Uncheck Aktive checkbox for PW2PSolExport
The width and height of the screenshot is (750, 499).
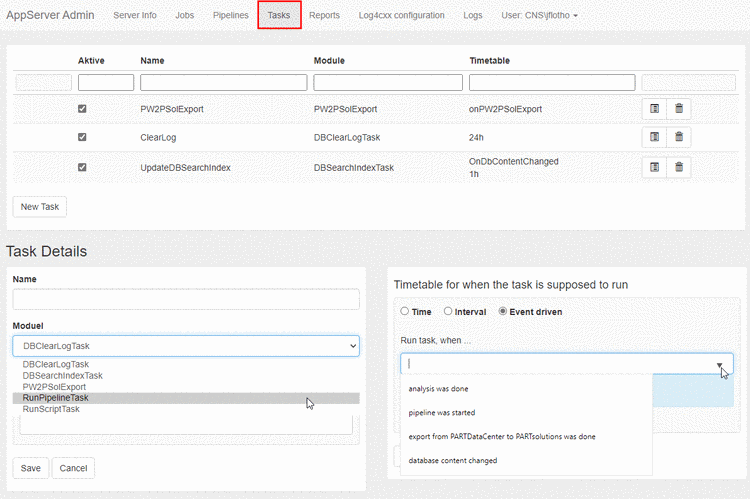pyautogui.click(x=82, y=109)
